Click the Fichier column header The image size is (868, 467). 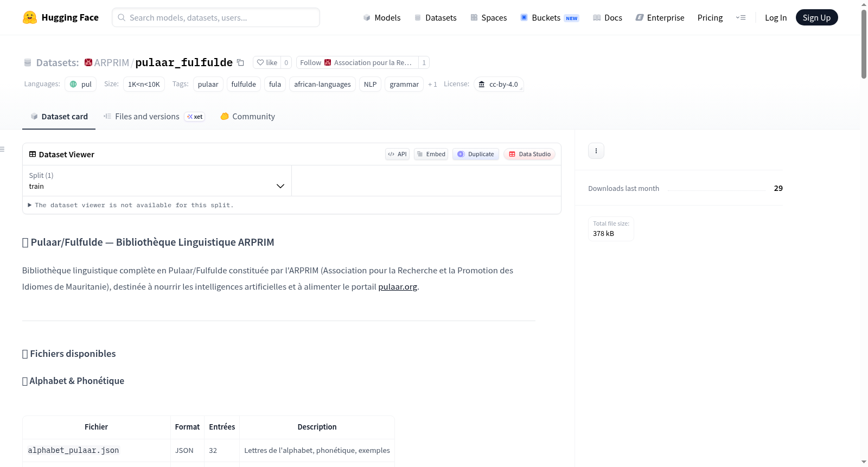96,427
